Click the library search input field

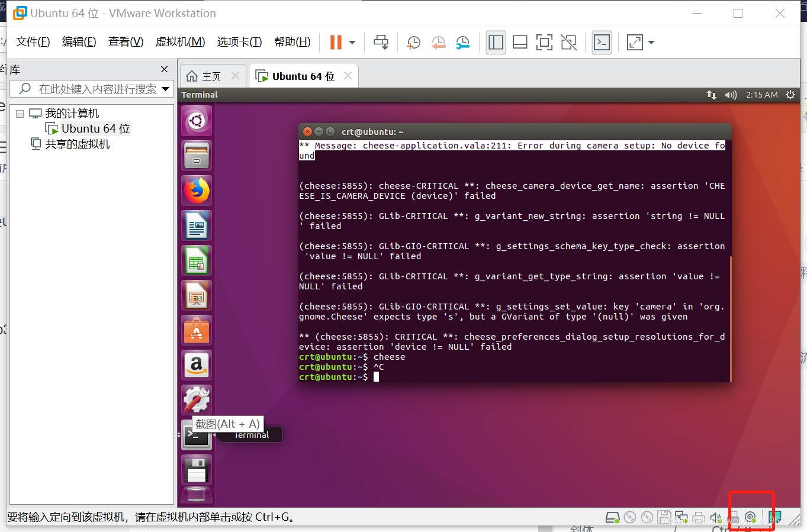tap(89, 89)
